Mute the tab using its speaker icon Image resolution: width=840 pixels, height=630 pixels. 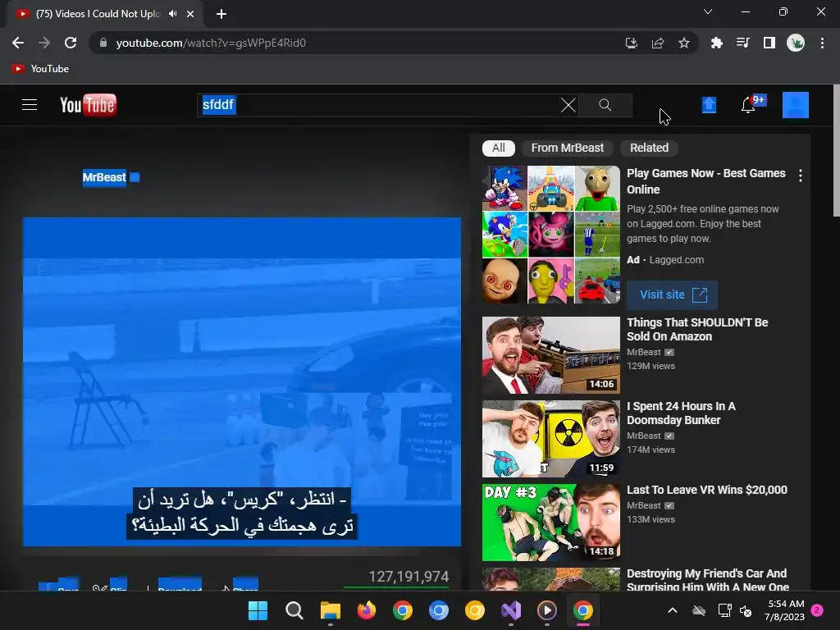pos(172,14)
